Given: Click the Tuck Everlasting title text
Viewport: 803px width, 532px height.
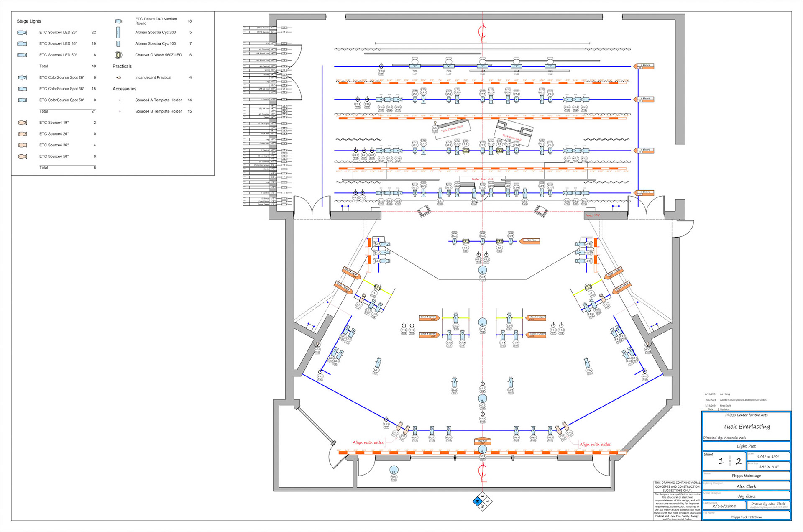Looking at the screenshot, I should click(746, 427).
